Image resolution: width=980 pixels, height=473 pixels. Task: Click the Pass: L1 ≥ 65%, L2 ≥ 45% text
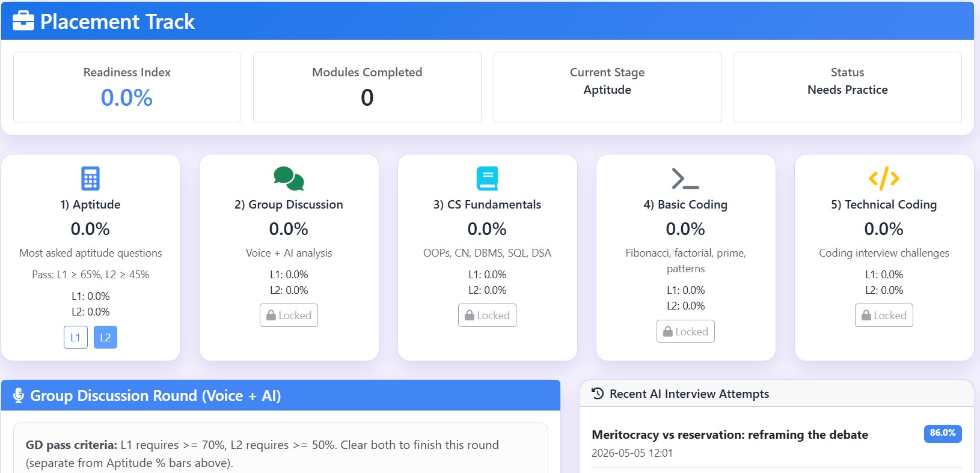[90, 275]
